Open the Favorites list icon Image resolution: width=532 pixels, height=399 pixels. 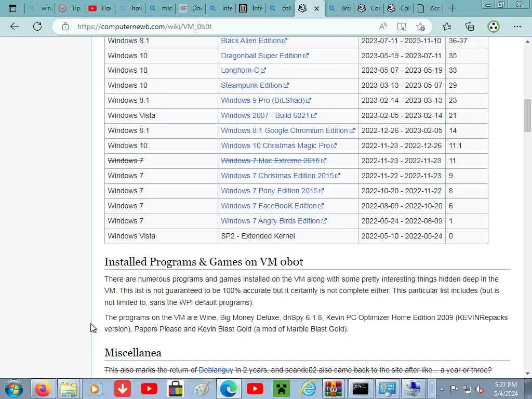click(x=447, y=26)
